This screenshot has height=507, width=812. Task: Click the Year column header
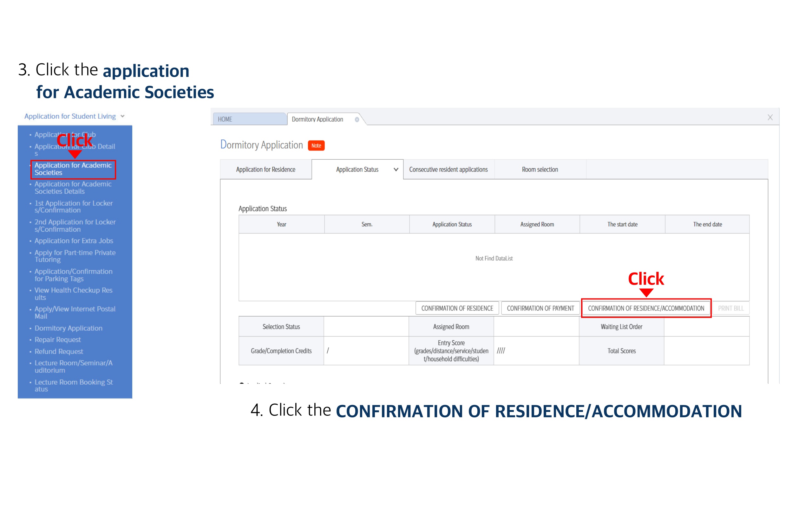point(282,224)
